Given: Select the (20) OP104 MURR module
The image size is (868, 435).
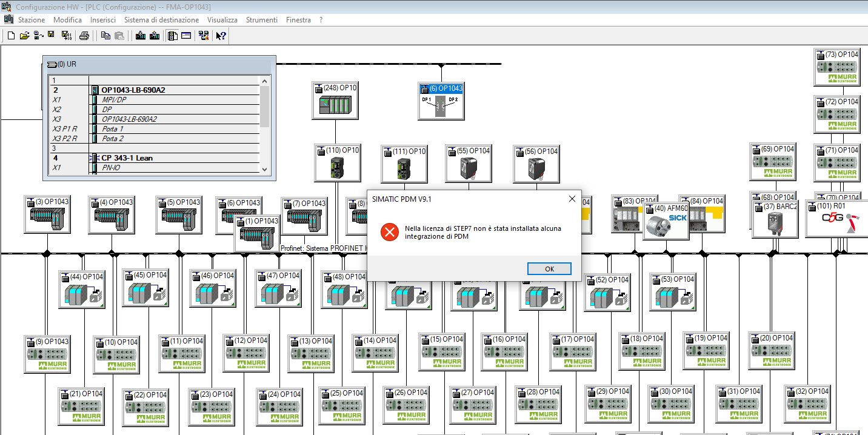Looking at the screenshot, I should (771, 351).
